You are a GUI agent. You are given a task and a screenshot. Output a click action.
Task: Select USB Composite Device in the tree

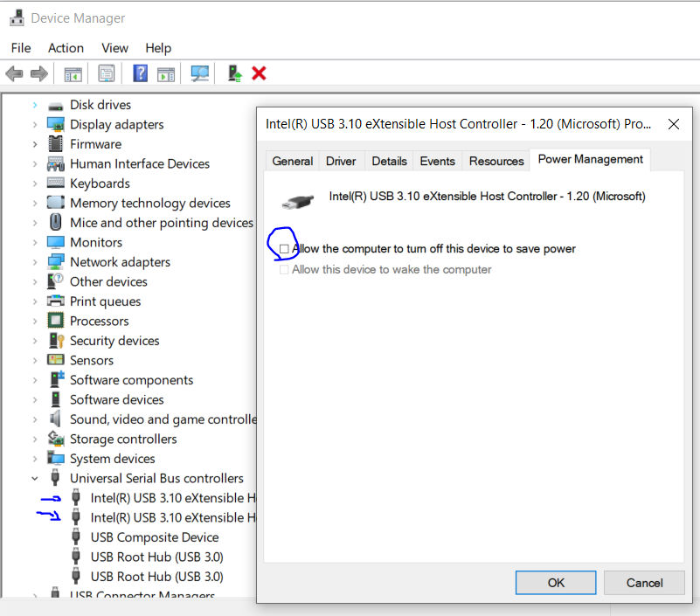pyautogui.click(x=155, y=537)
